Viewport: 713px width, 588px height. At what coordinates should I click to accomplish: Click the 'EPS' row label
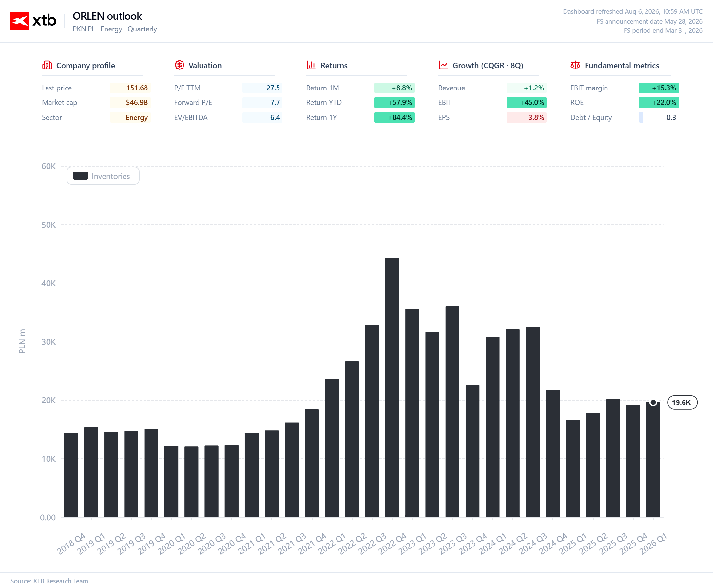pos(444,117)
